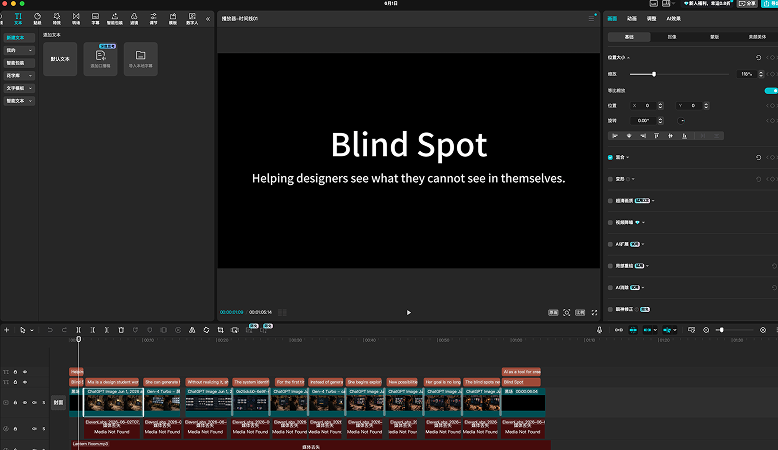Switch to the 调整 adjustment tab
This screenshot has height=450, width=778.
click(x=651, y=18)
